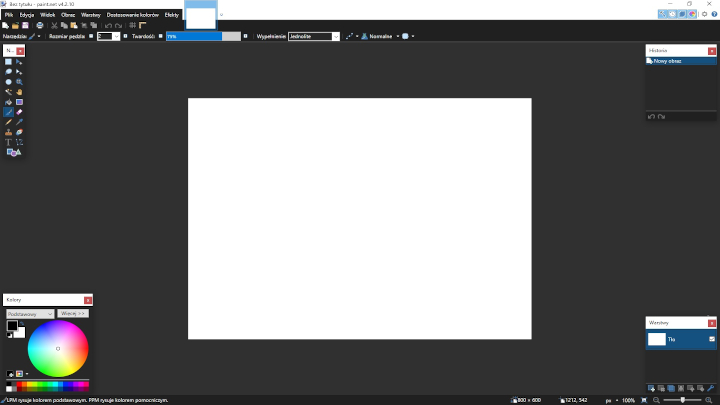Toggle visibility checkbox of the Tło layer

pyautogui.click(x=711, y=340)
